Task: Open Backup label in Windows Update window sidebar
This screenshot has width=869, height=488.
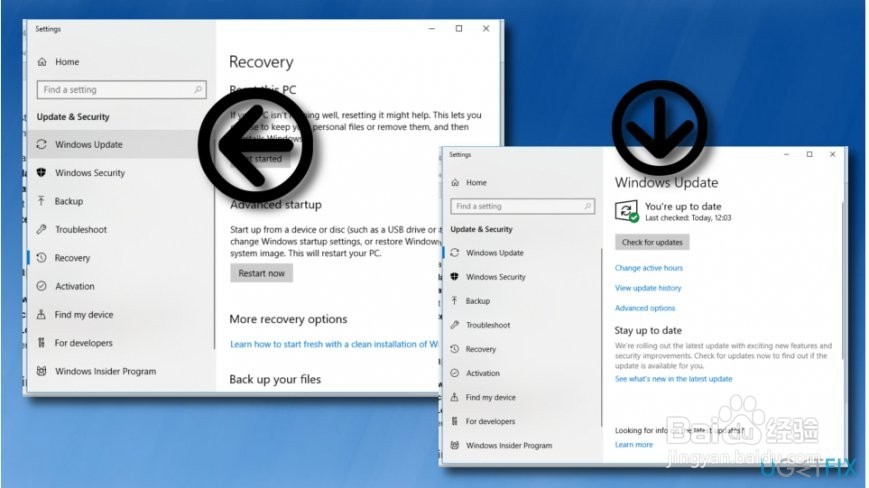Action: (x=478, y=301)
